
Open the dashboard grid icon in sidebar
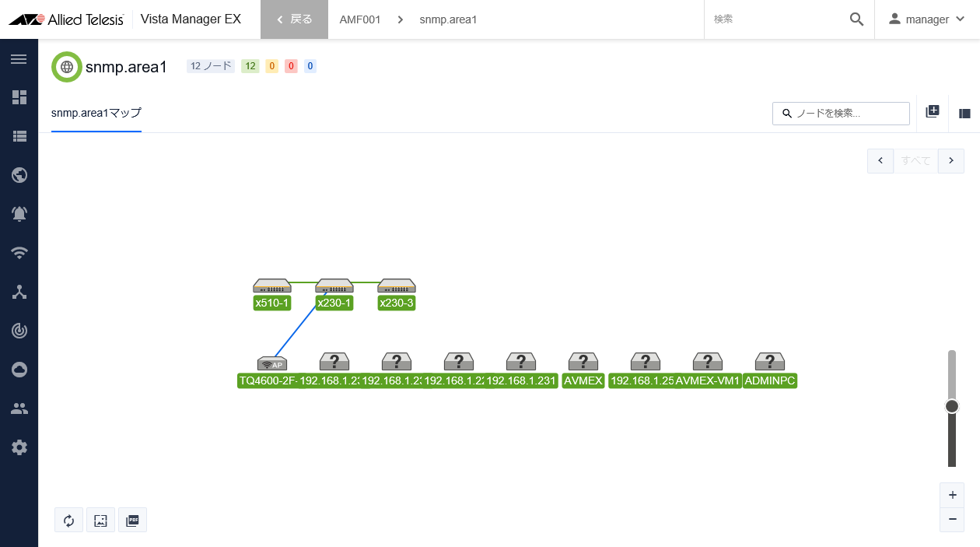tap(19, 97)
